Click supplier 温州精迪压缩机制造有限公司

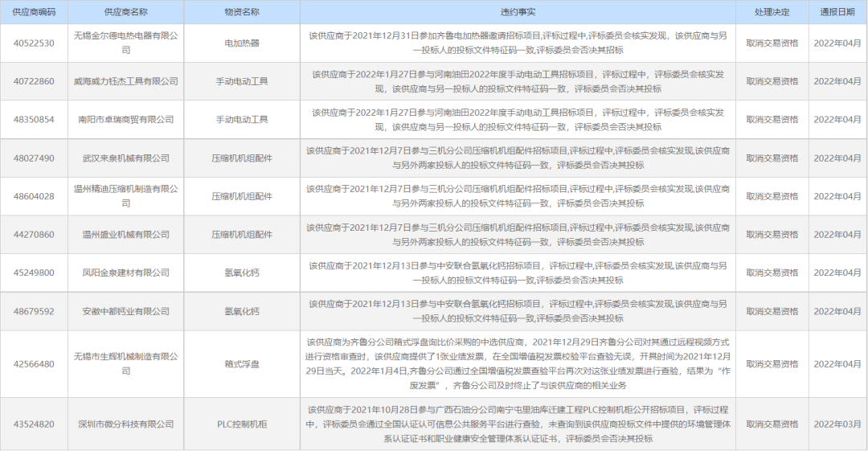coord(125,196)
